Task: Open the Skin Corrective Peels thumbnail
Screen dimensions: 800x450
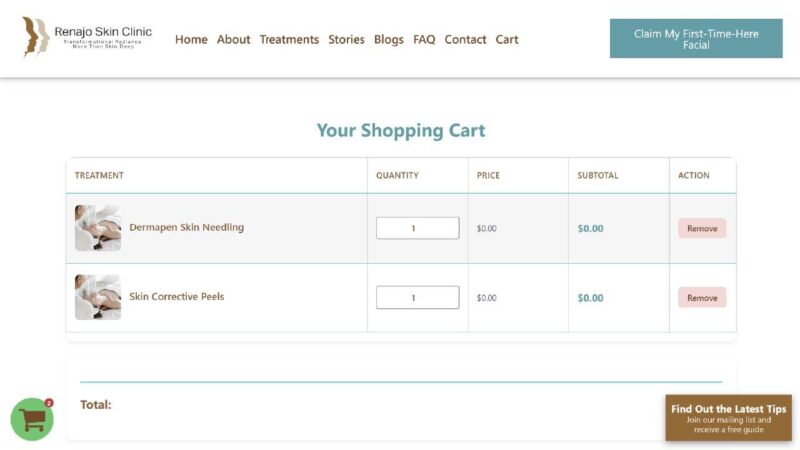Action: point(98,297)
